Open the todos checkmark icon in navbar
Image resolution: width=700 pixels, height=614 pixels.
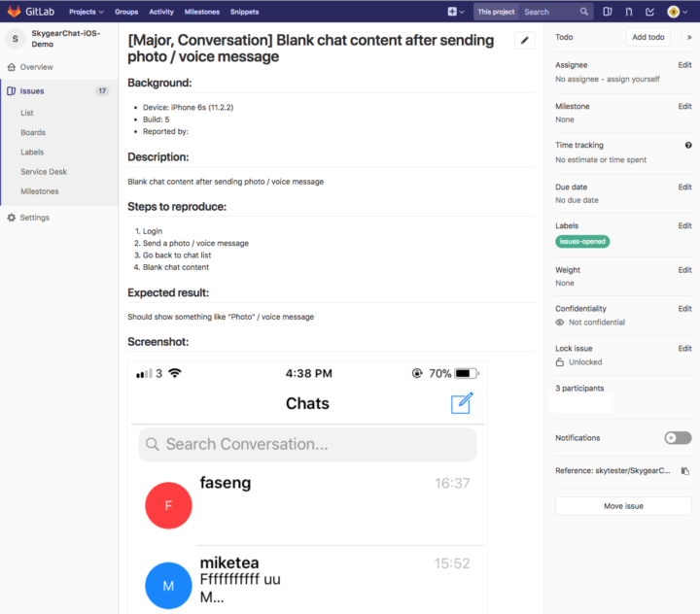click(650, 12)
